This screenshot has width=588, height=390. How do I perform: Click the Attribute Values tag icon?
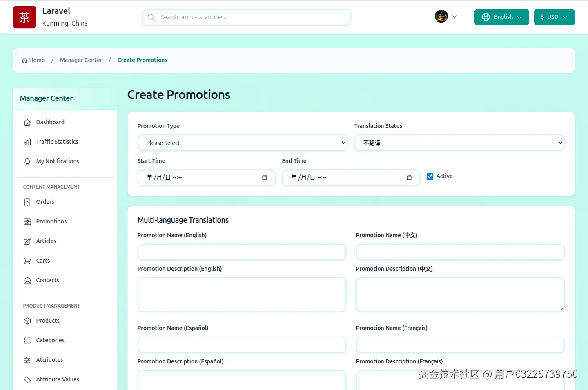[27, 380]
